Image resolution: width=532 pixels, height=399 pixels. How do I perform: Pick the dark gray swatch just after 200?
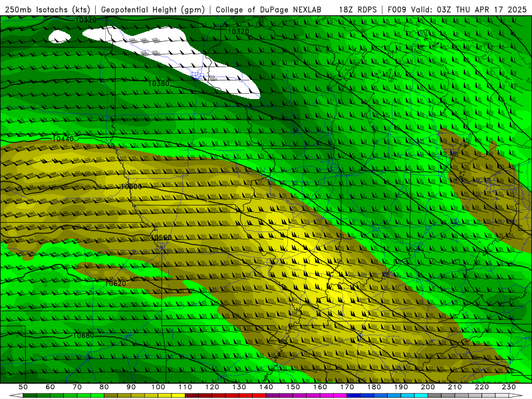435,396
